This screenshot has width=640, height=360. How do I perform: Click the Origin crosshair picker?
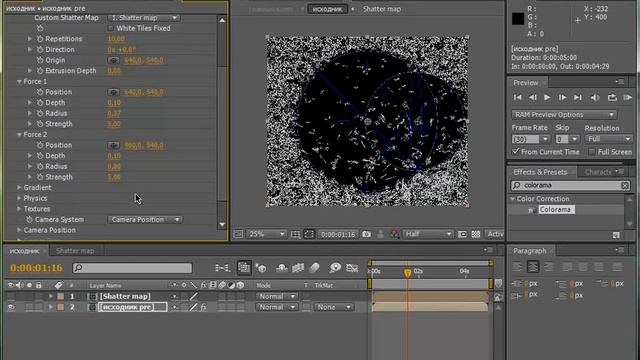(x=113, y=60)
